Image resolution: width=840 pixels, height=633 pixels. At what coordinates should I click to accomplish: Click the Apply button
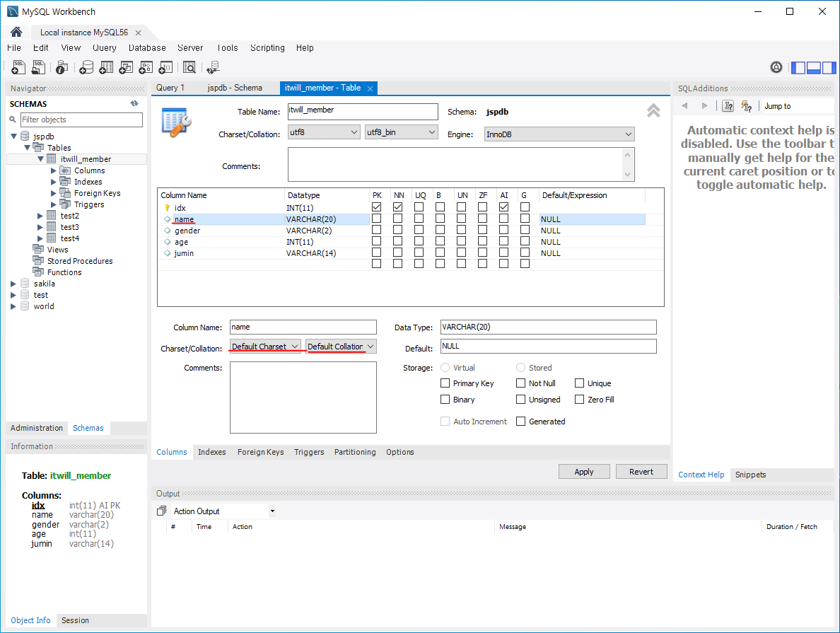584,472
